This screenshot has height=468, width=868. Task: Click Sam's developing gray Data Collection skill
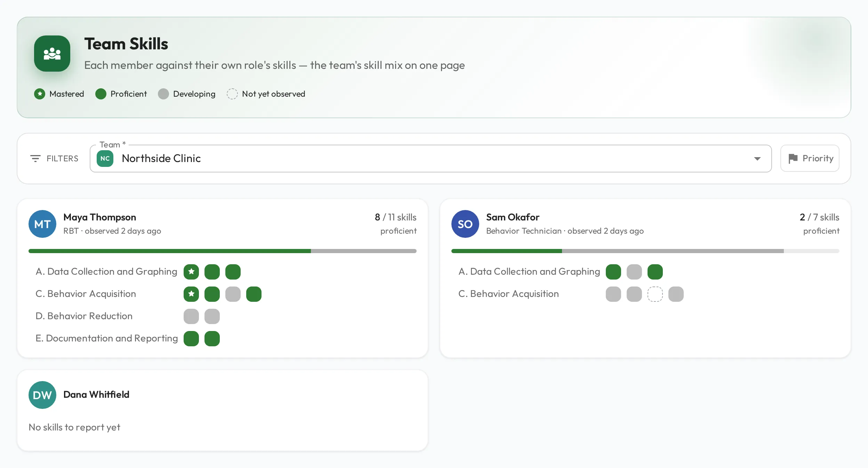point(634,272)
